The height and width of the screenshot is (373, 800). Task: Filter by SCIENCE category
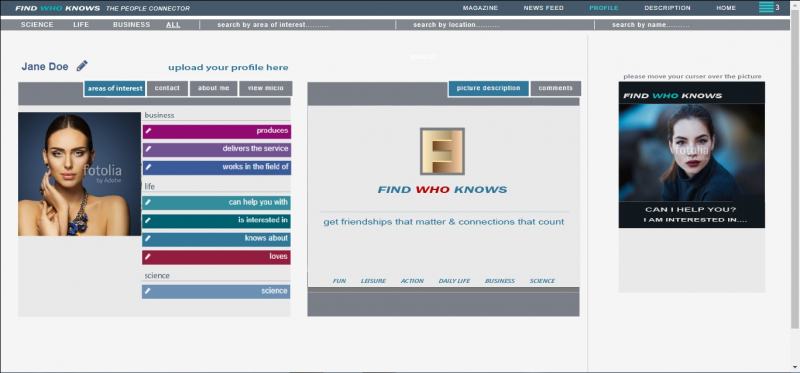[37, 24]
